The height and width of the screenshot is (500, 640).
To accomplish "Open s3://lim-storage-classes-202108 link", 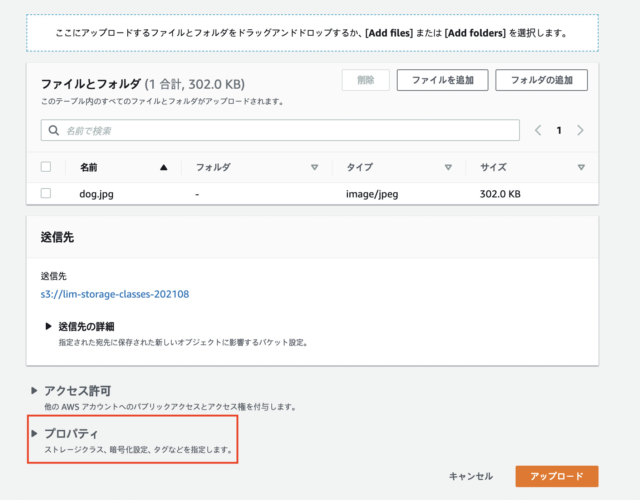I will (115, 294).
